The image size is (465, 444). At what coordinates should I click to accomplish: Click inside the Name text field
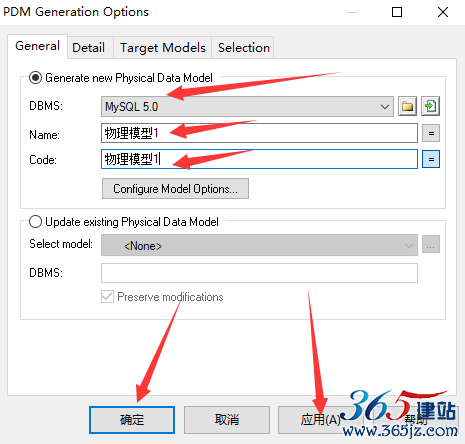coord(259,133)
